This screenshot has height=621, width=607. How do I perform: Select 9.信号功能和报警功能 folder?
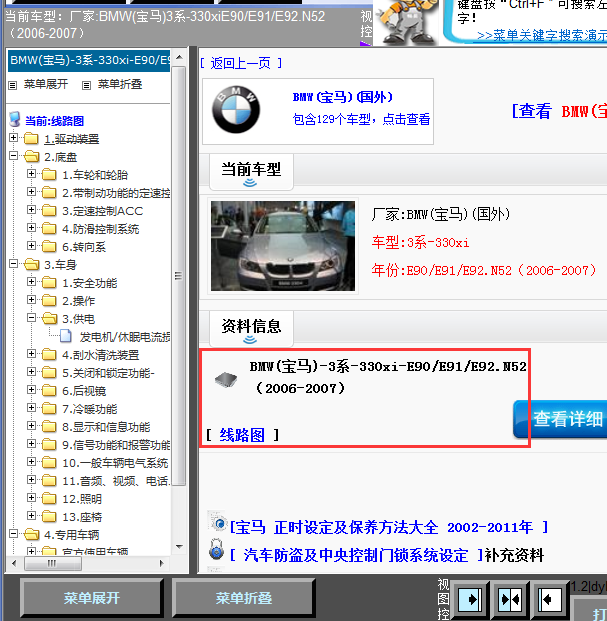[116, 445]
